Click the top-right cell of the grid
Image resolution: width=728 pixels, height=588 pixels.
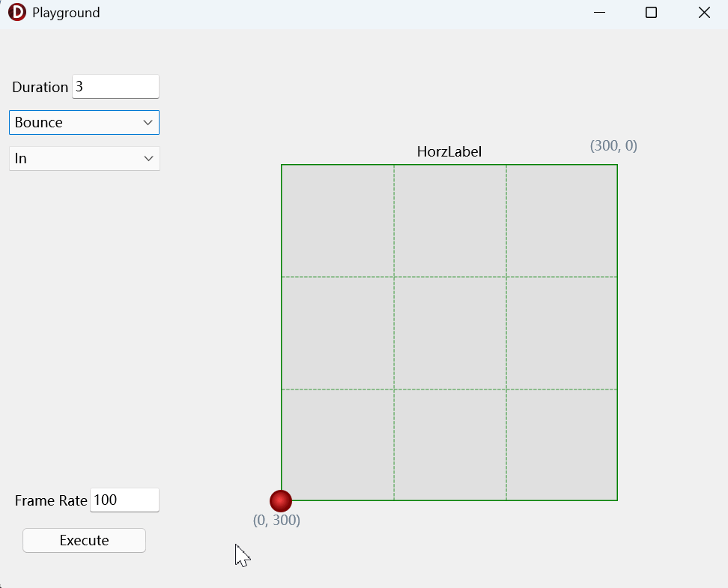(562, 221)
